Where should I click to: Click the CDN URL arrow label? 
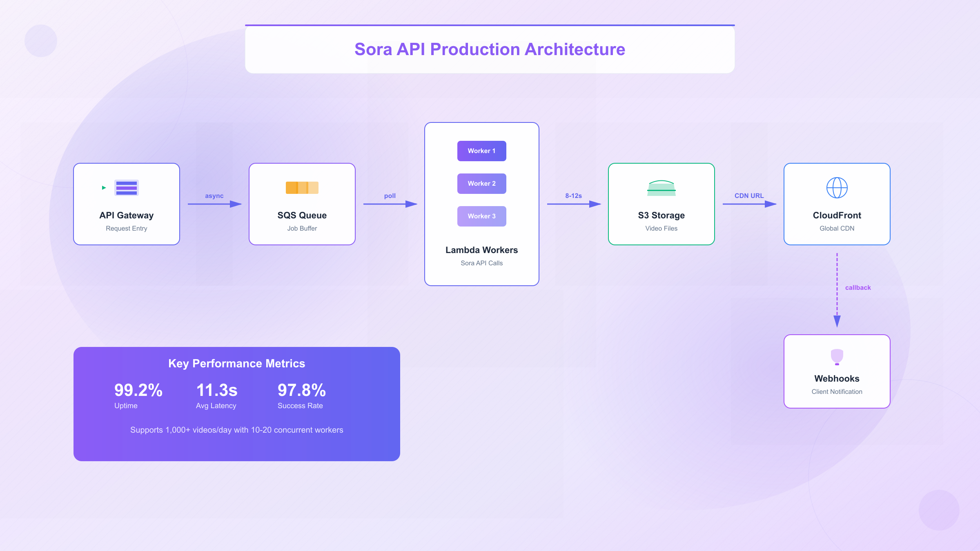(x=749, y=196)
